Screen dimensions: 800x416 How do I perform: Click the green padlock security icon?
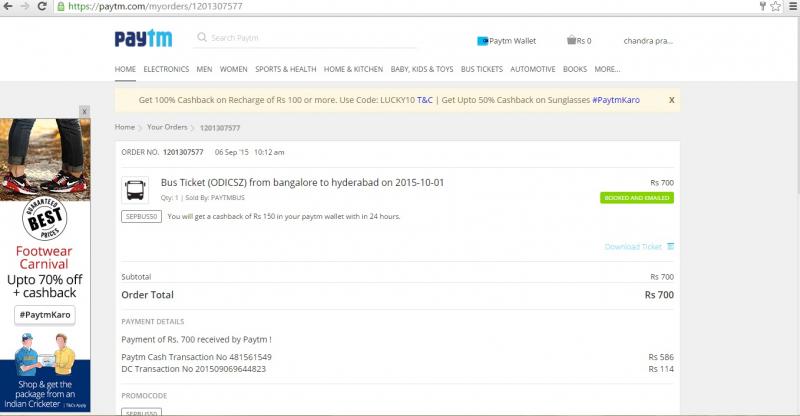click(61, 7)
